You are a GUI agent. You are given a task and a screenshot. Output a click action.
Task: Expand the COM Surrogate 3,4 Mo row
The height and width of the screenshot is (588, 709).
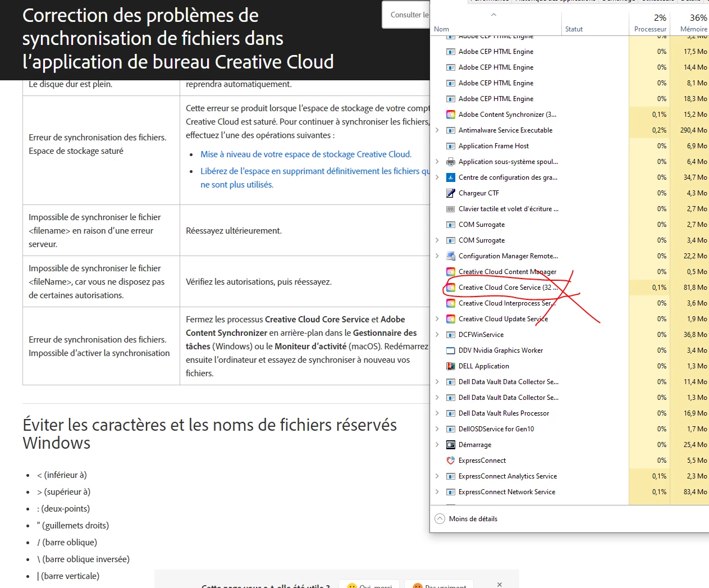(437, 240)
